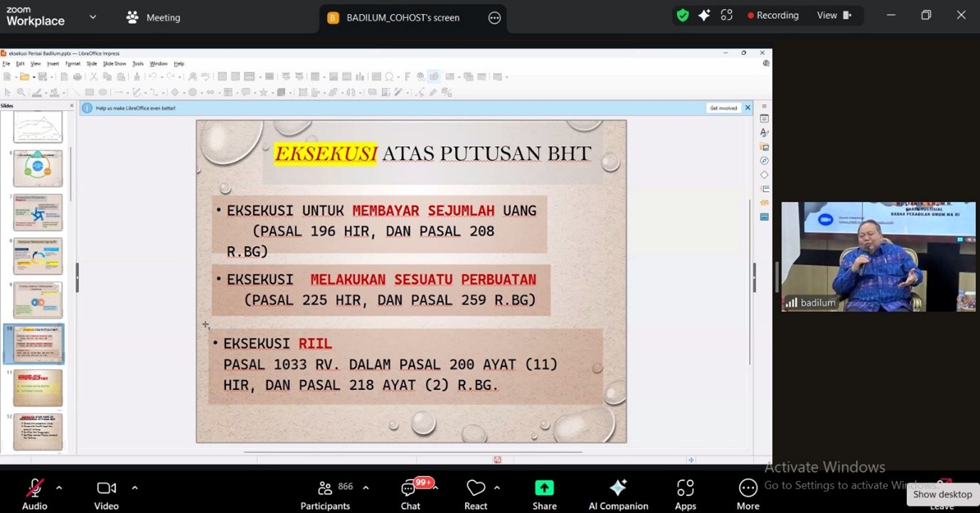Click the Show desktop button
Screen dimensions: 980x513
click(942, 495)
